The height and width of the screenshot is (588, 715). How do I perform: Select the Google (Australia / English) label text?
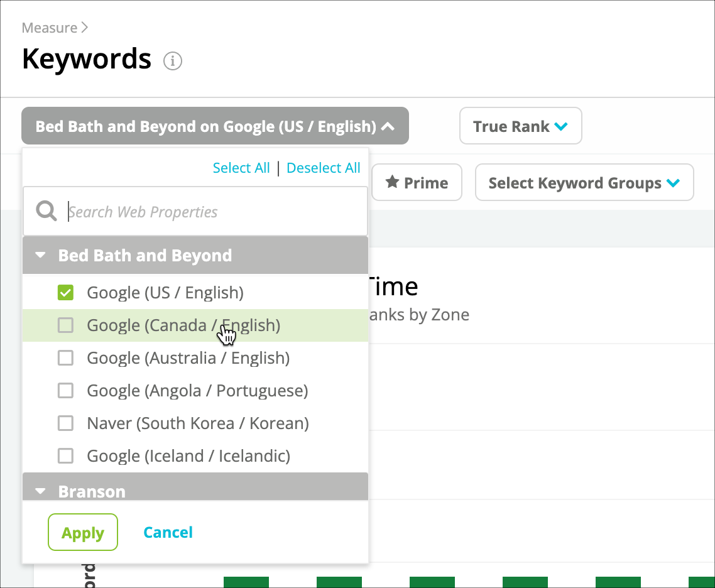click(188, 358)
